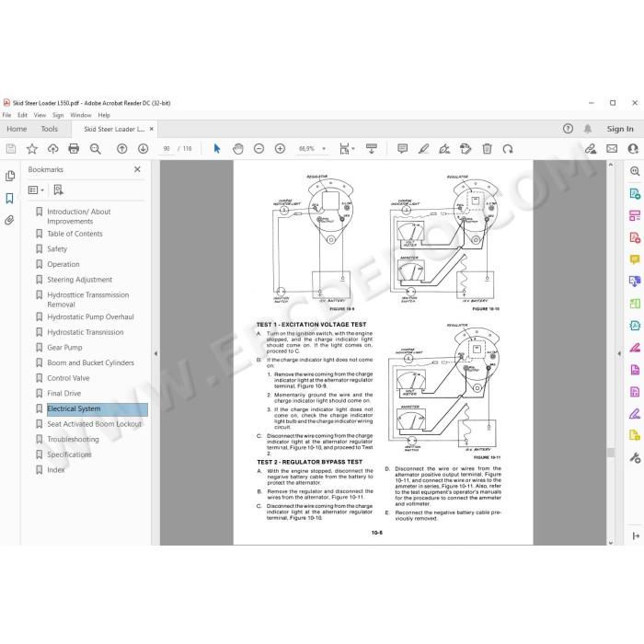Close the Skid Steer Loader document tab

152,129
